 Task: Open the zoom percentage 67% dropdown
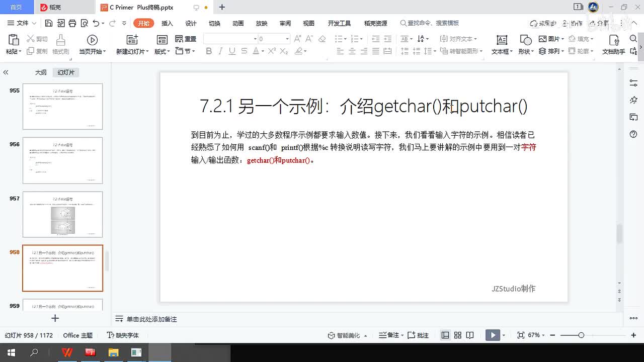[536, 335]
